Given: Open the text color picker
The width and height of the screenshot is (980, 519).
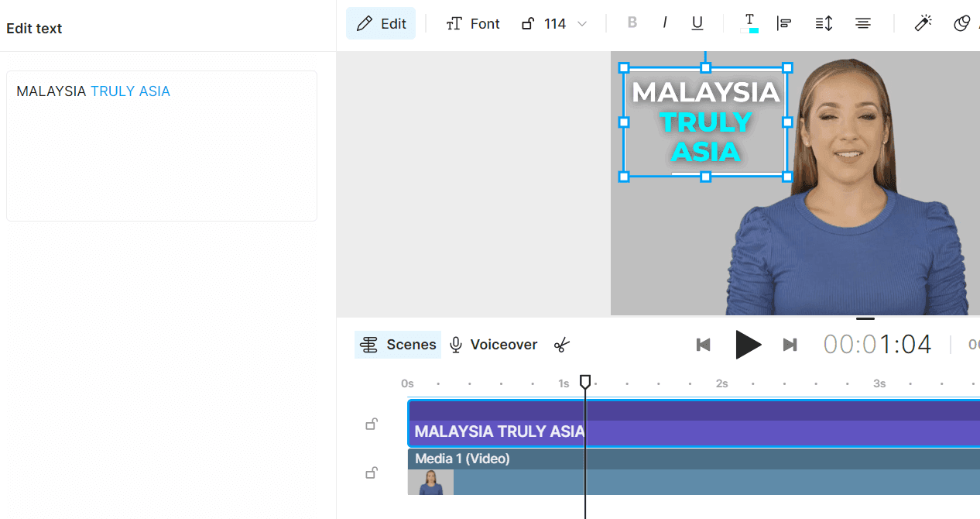Looking at the screenshot, I should 749,23.
